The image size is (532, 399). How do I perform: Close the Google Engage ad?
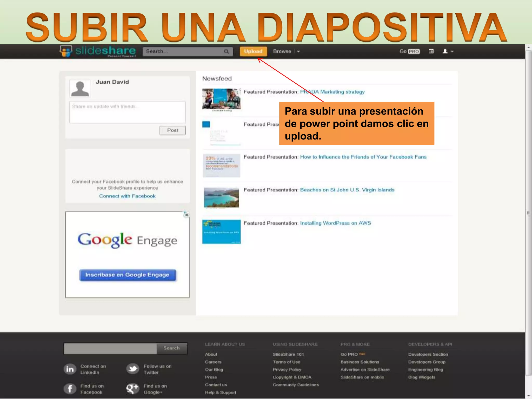186,215
